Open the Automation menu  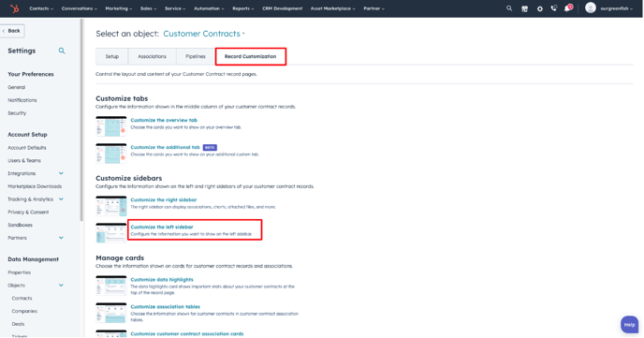click(209, 8)
